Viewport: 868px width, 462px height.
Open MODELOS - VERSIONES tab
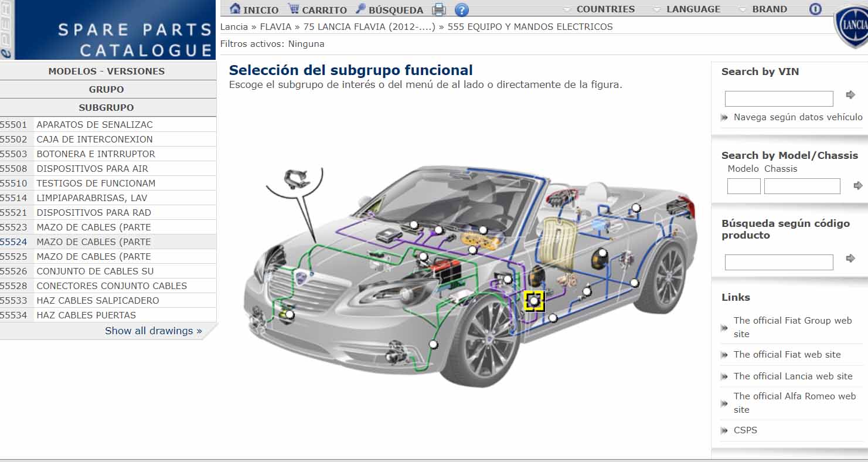click(107, 71)
